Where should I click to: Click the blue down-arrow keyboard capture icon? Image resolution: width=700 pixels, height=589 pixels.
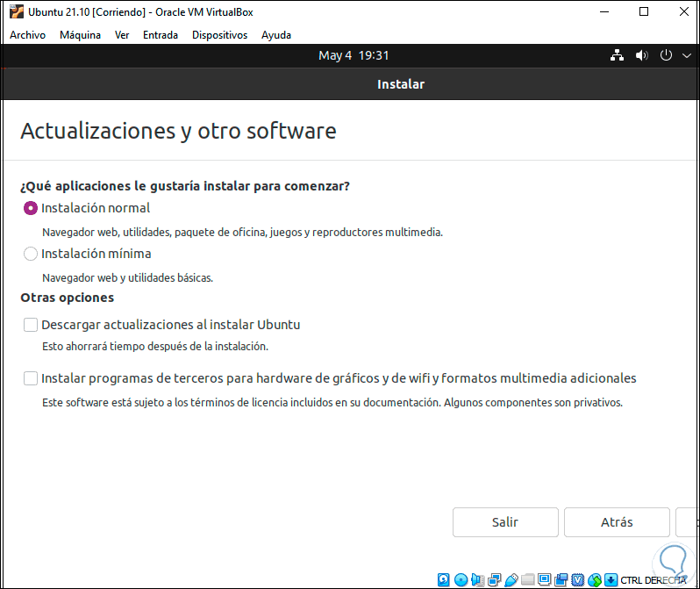[611, 579]
